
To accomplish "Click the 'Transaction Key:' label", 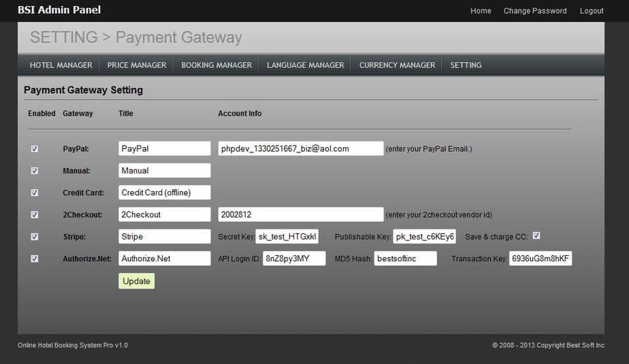I will click(x=479, y=259).
